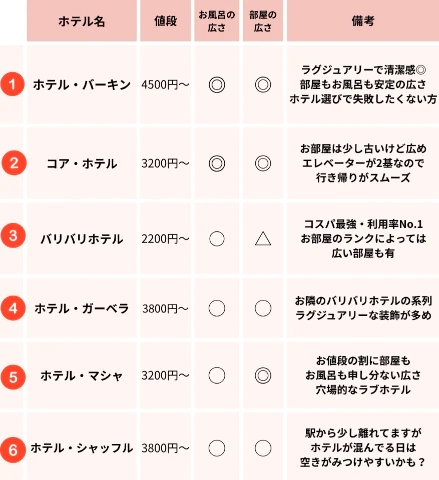Click the 4500円〜 price cell
This screenshot has width=439, height=480.
pyautogui.click(x=165, y=85)
